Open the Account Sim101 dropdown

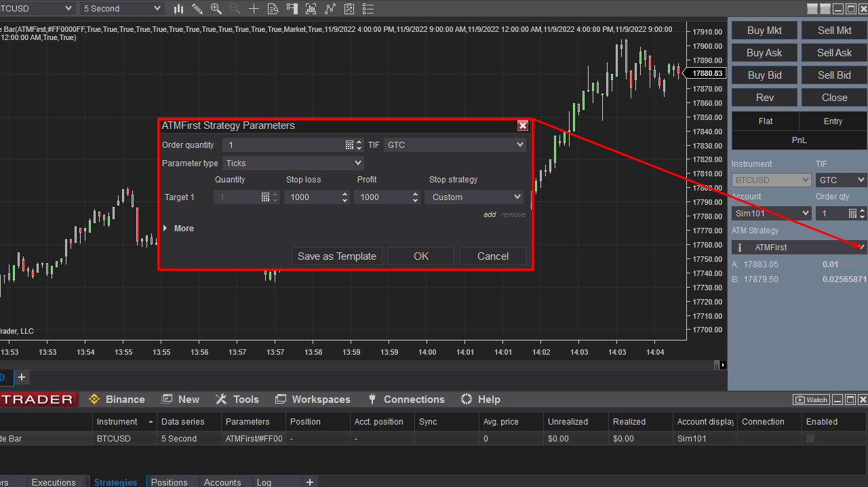[x=772, y=213]
